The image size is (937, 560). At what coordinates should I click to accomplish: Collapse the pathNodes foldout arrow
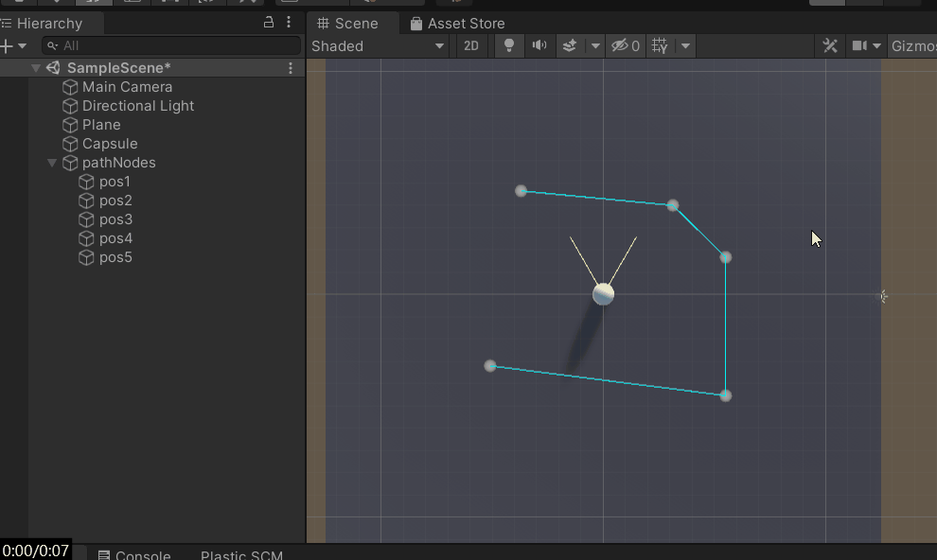pos(52,163)
